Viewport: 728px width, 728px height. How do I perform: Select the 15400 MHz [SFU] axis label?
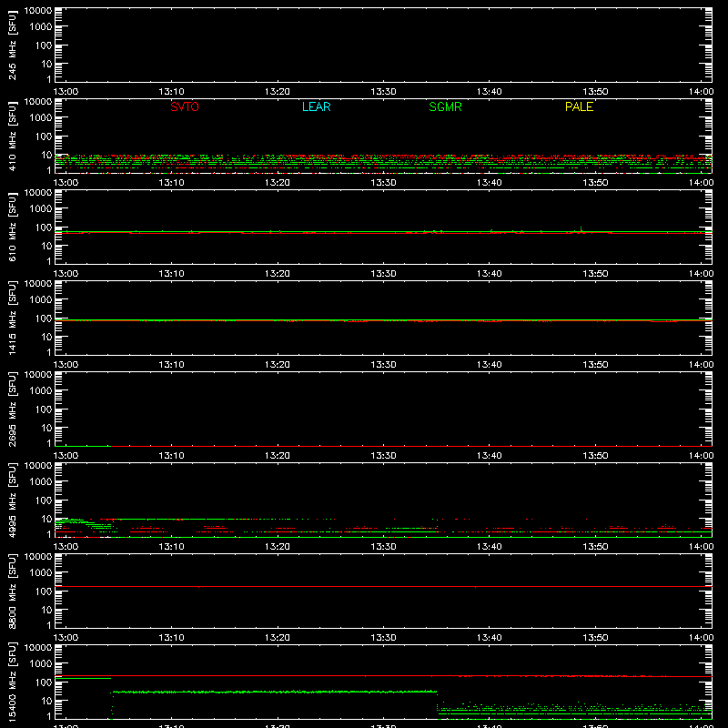pos(13,682)
